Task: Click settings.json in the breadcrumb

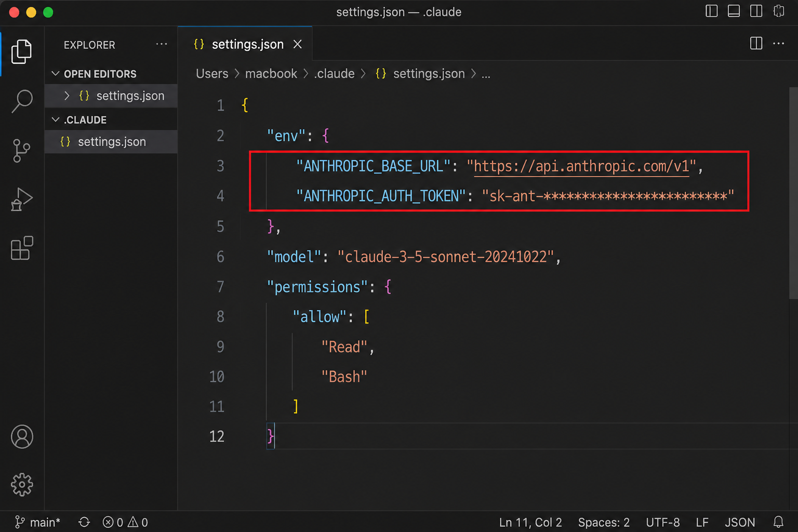Action: (420, 74)
